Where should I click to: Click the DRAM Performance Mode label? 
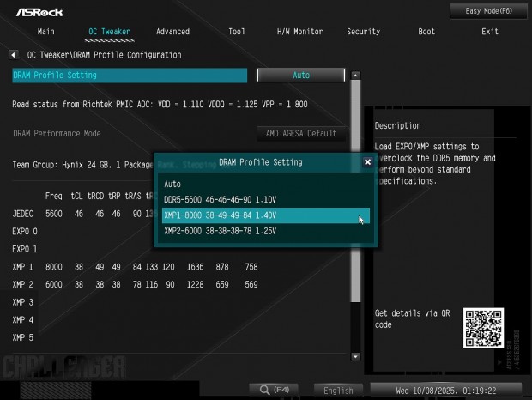pyautogui.click(x=57, y=133)
